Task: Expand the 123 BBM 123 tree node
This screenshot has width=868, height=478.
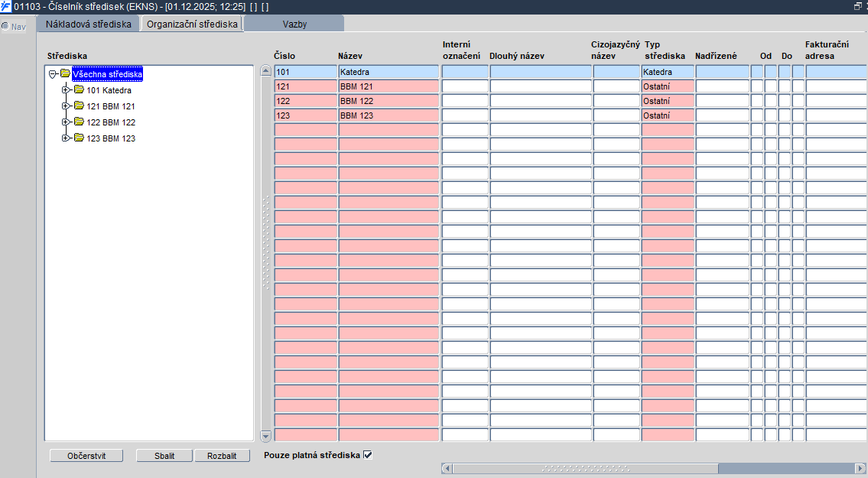Action: click(x=66, y=138)
